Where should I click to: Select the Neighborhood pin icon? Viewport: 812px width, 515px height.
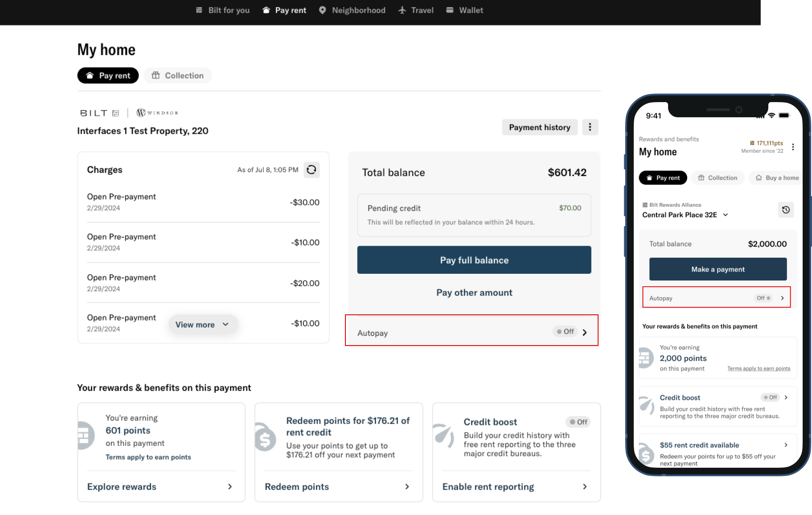[322, 10]
